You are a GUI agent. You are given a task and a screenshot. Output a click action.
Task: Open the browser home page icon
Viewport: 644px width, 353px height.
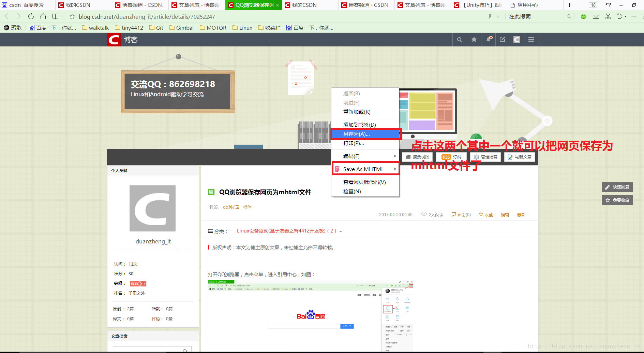tap(43, 16)
